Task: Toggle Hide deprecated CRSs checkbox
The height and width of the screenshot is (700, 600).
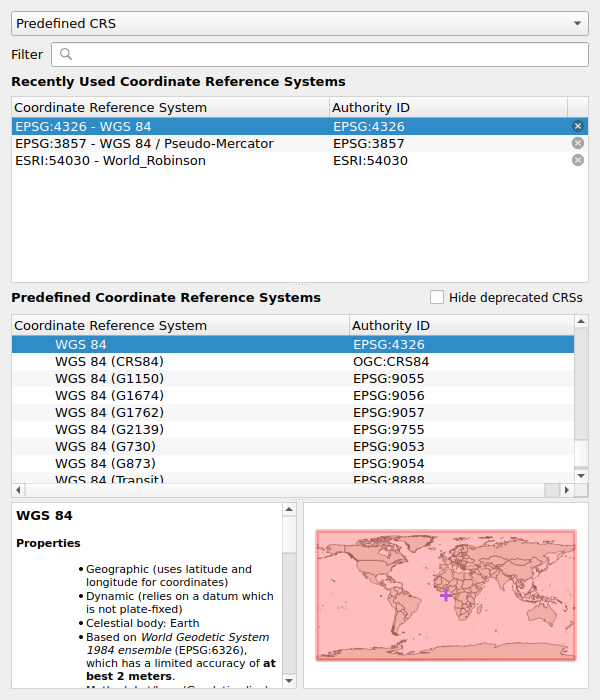Action: [437, 297]
